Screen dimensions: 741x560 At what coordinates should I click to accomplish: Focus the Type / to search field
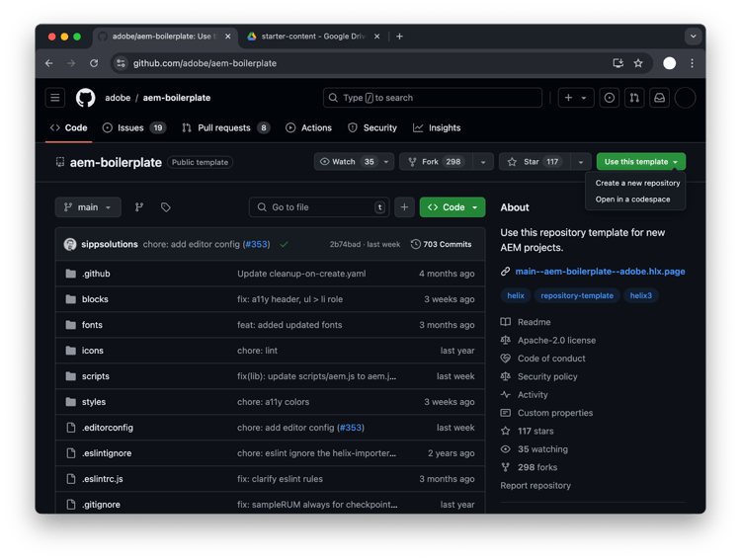click(x=433, y=98)
